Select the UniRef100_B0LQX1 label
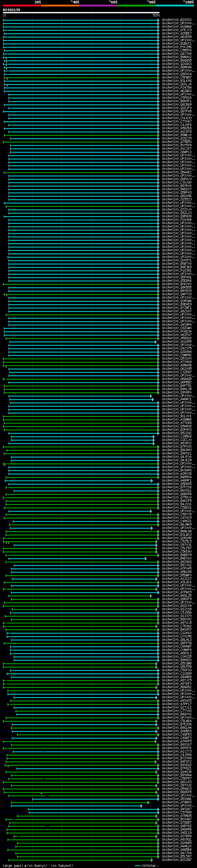The height and width of the screenshot is (868, 197). 177,416
